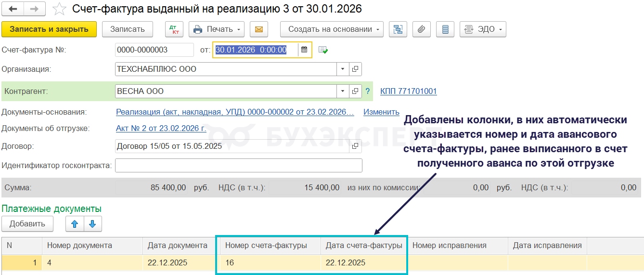Open document structure icon next to Создать на основании
Screen dimensions: 644x275
(398, 29)
